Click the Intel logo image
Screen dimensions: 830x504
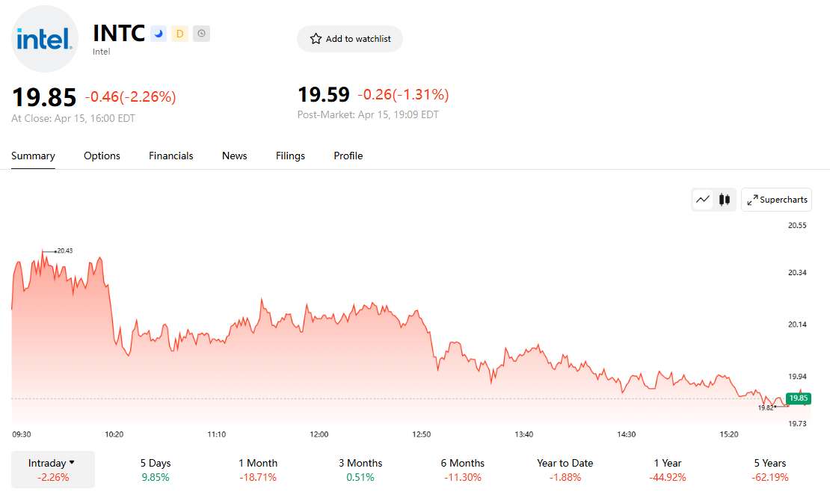45,39
